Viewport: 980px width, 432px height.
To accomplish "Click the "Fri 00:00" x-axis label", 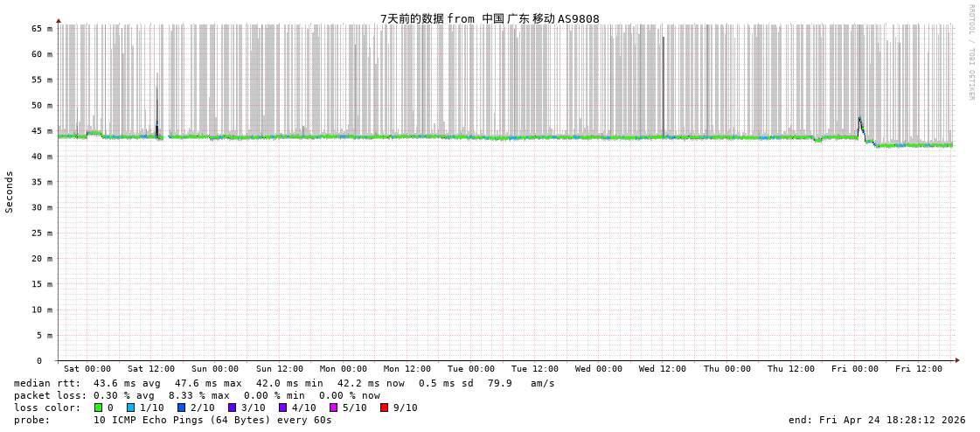I will tap(854, 369).
